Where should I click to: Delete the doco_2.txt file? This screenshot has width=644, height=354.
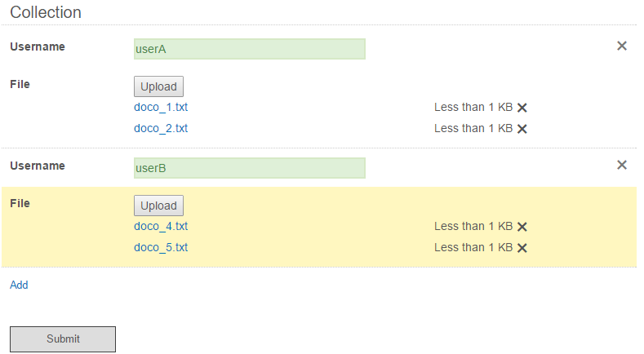[522, 129]
